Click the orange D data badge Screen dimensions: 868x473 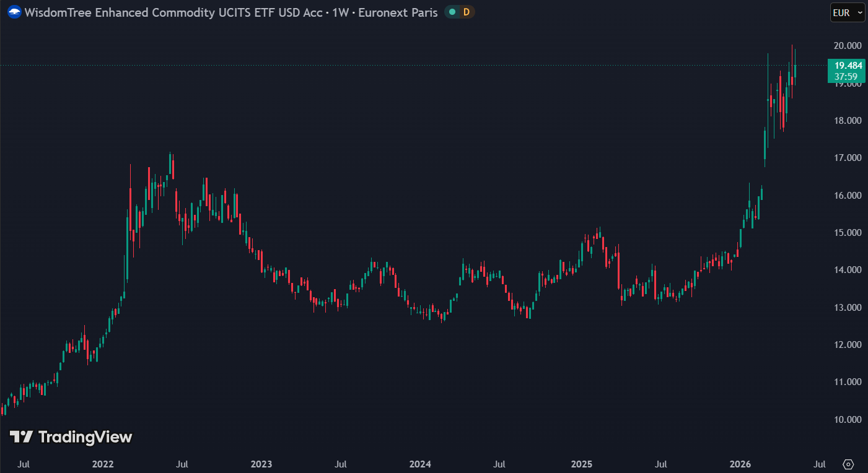467,12
